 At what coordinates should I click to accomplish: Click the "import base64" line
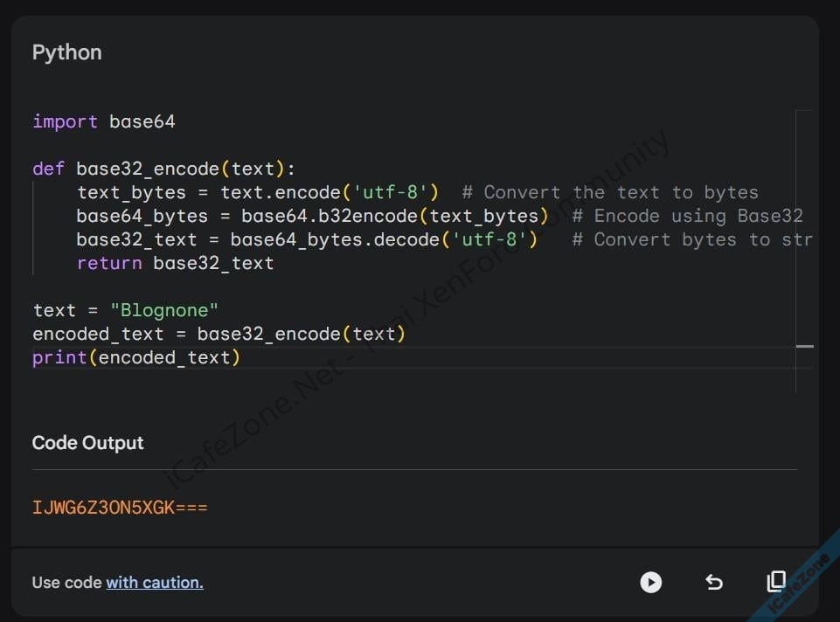point(104,121)
